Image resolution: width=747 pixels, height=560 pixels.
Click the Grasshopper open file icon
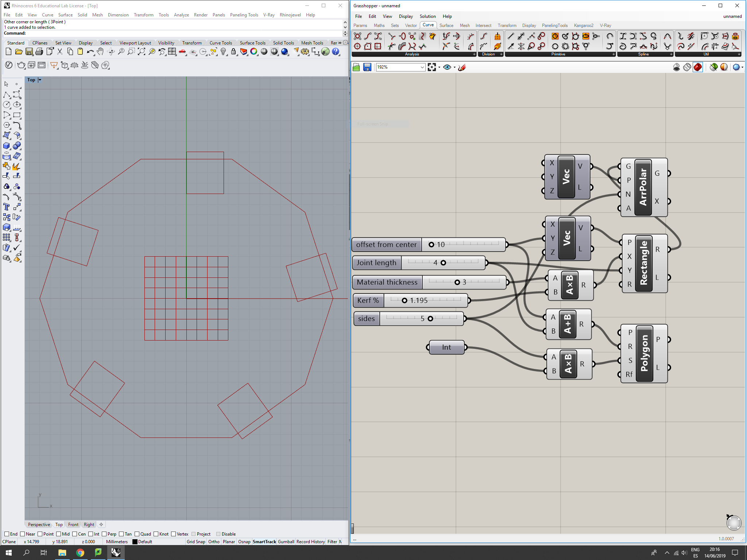pyautogui.click(x=356, y=67)
